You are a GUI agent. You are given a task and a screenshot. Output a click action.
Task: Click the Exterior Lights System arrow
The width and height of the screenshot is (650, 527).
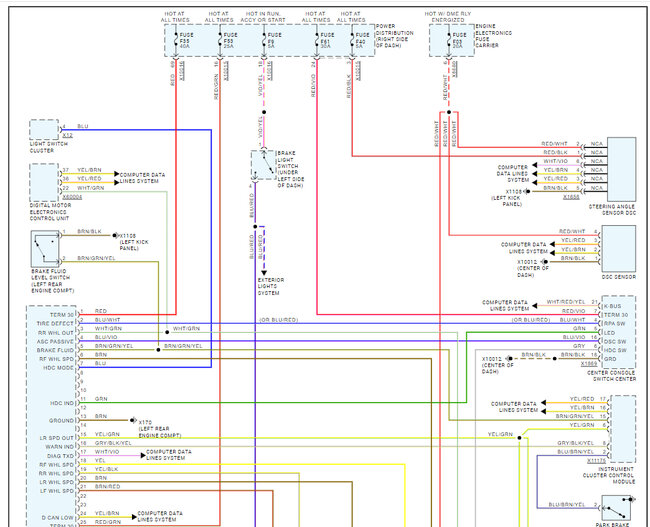tap(264, 273)
